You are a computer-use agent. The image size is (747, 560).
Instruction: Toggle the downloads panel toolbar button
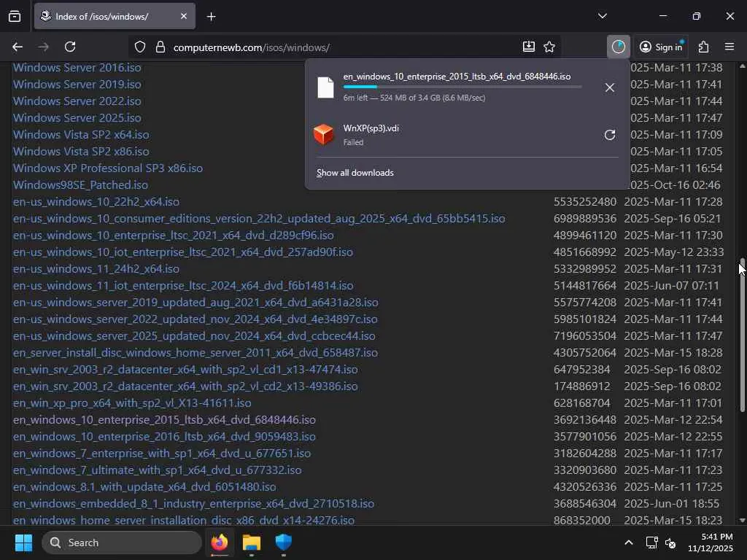(619, 47)
